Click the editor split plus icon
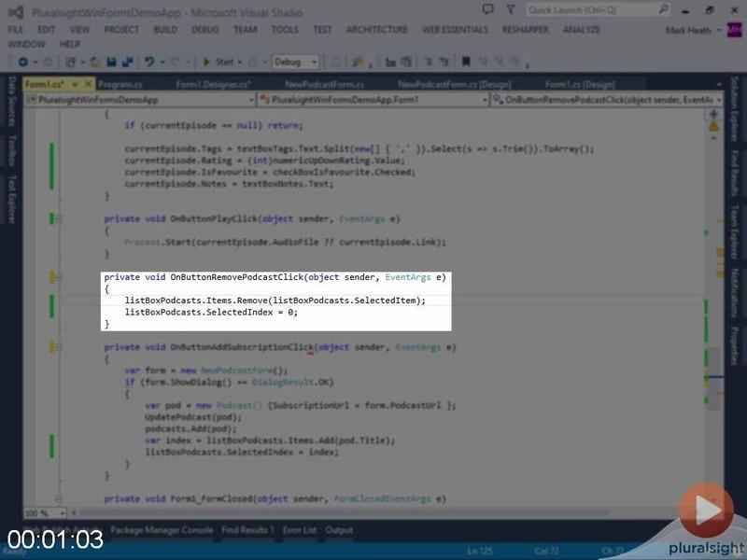 pos(713,114)
